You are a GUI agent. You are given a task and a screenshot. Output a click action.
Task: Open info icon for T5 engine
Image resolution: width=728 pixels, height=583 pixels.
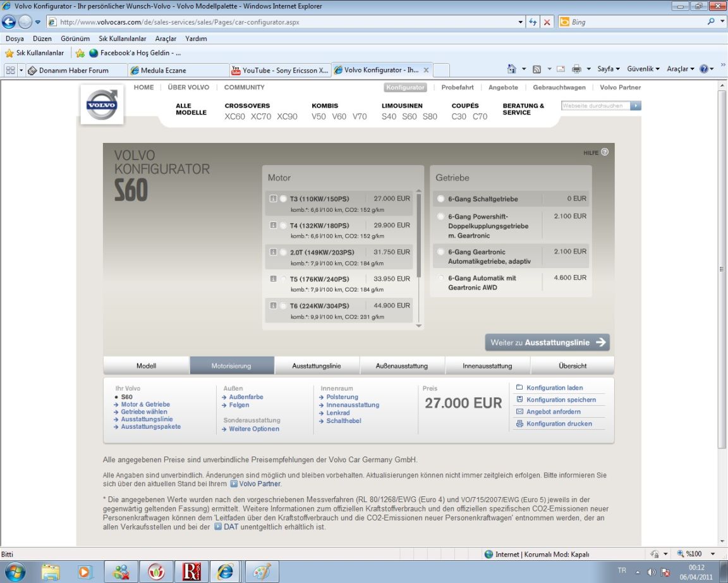[273, 279]
